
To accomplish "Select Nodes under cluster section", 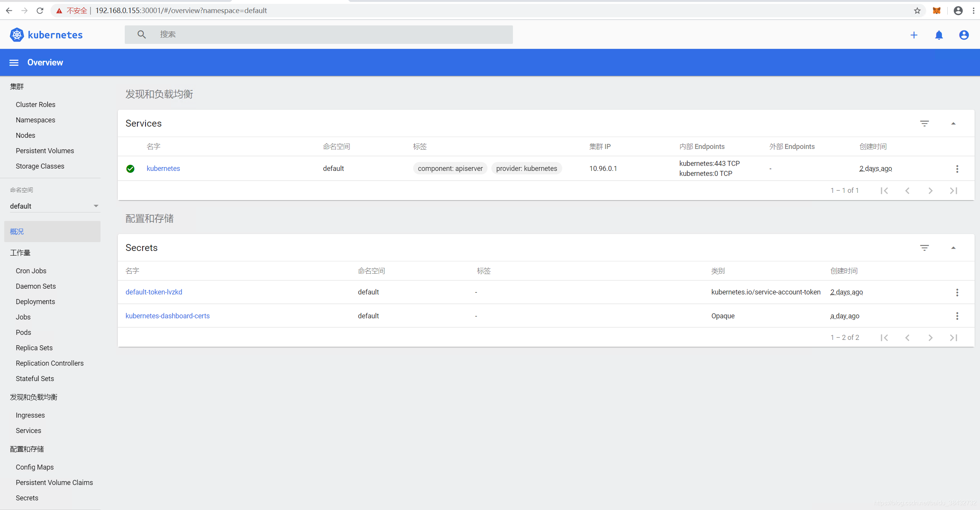I will pyautogui.click(x=25, y=135).
